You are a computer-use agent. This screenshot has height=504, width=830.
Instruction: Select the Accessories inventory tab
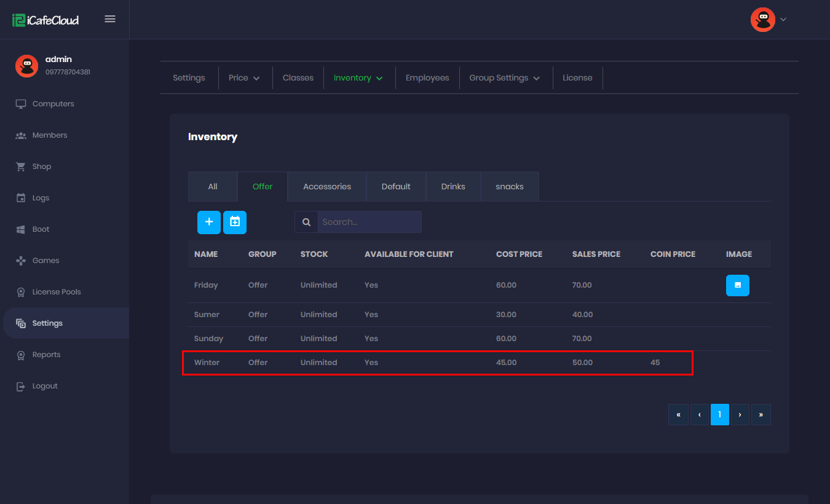pyautogui.click(x=327, y=186)
